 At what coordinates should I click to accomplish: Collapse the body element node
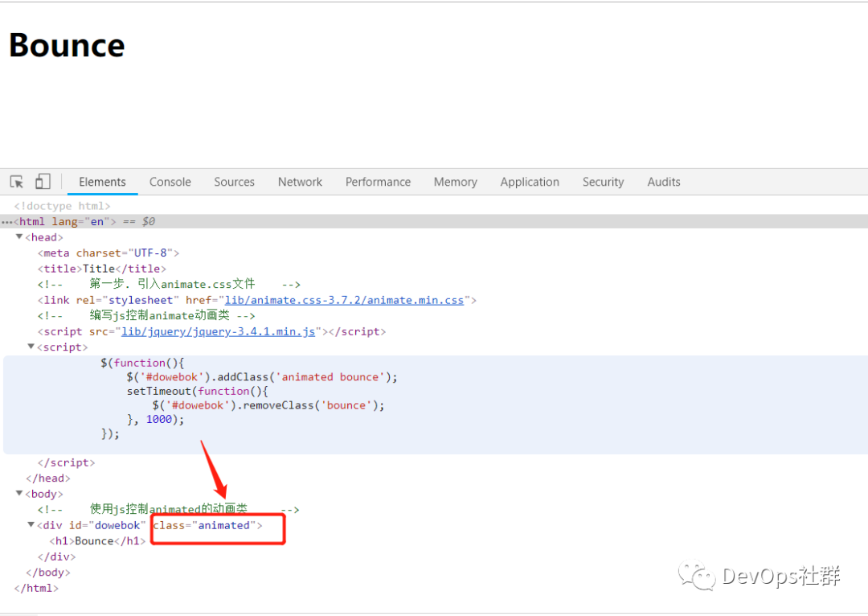click(x=19, y=493)
